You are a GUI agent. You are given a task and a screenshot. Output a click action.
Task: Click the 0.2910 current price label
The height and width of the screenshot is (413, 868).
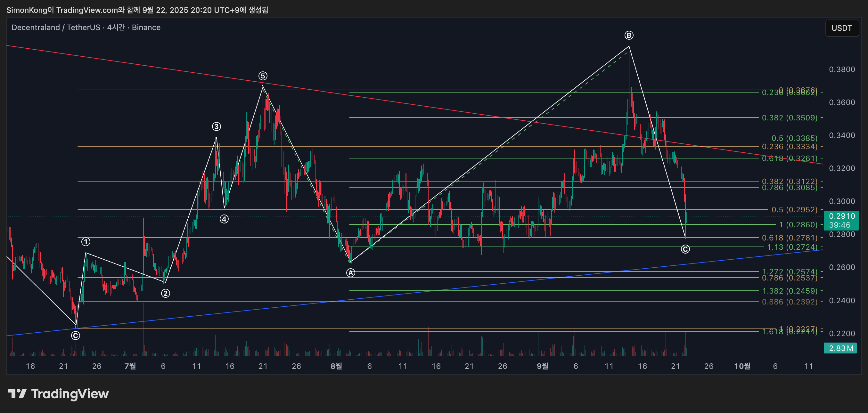(842, 216)
